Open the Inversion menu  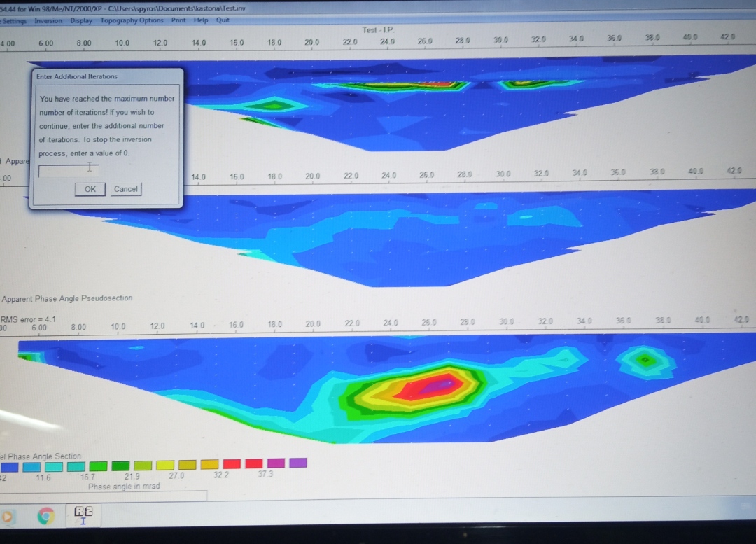pyautogui.click(x=48, y=20)
